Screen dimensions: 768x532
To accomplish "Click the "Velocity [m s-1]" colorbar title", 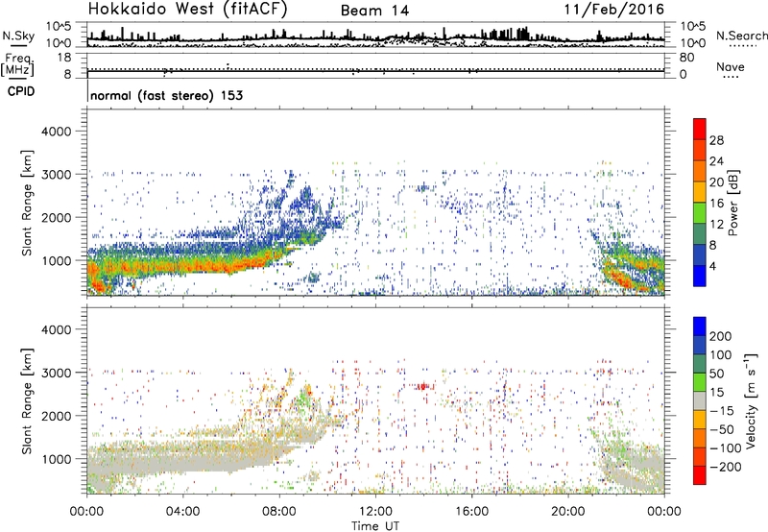I will (751, 400).
